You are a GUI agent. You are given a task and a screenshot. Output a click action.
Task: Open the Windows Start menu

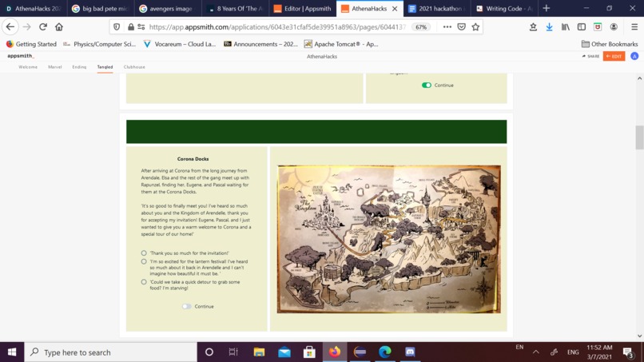coord(12,352)
